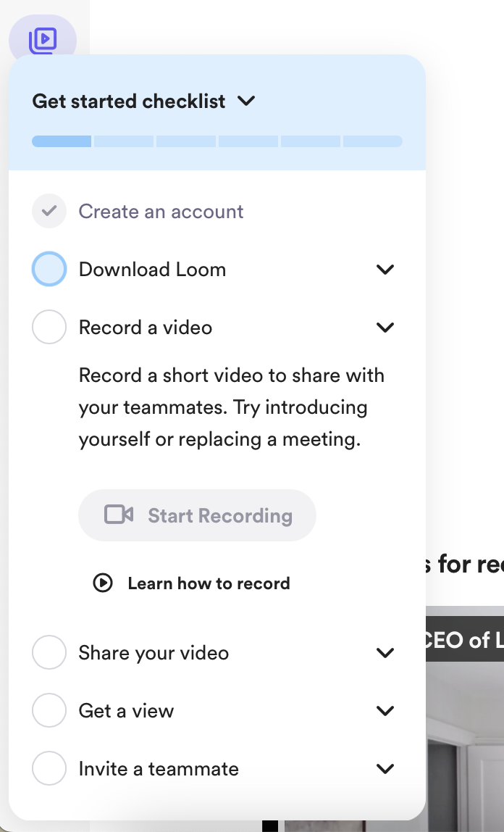Open the Share your video item
Image resolution: width=504 pixels, height=832 pixels.
[x=154, y=653]
